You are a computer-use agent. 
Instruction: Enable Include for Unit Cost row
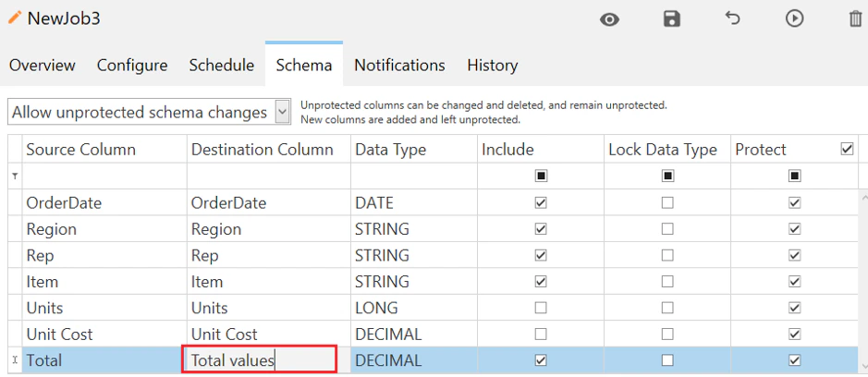point(541,334)
